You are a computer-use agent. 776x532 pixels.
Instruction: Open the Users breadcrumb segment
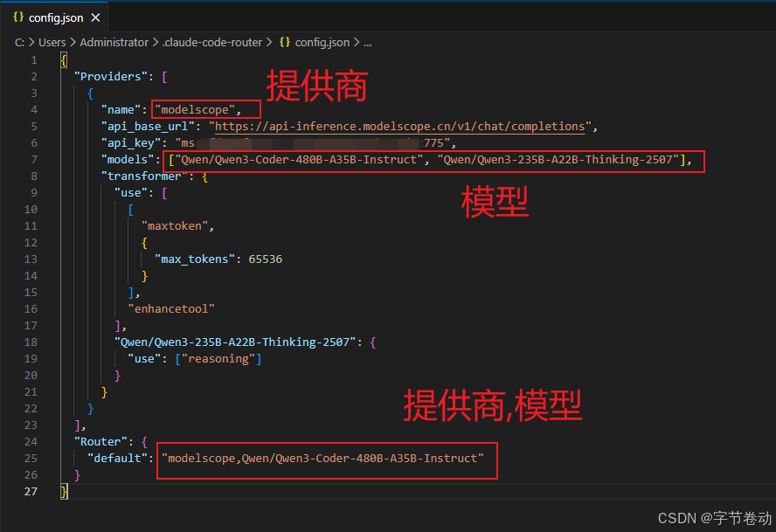[x=52, y=43]
